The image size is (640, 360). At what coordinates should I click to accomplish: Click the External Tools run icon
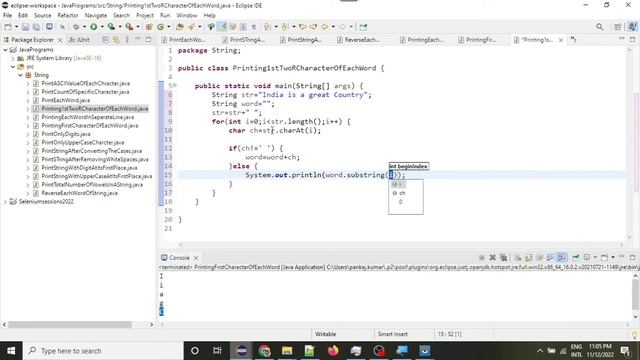tap(129, 27)
